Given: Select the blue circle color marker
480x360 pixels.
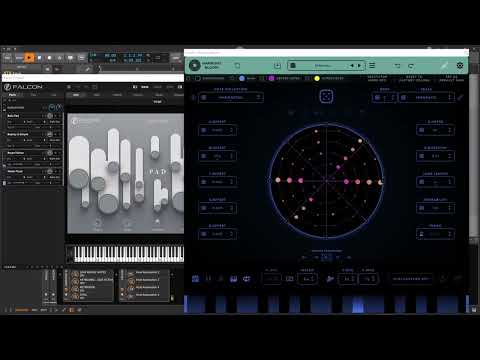Looking at the screenshot, I should pyautogui.click(x=242, y=78).
